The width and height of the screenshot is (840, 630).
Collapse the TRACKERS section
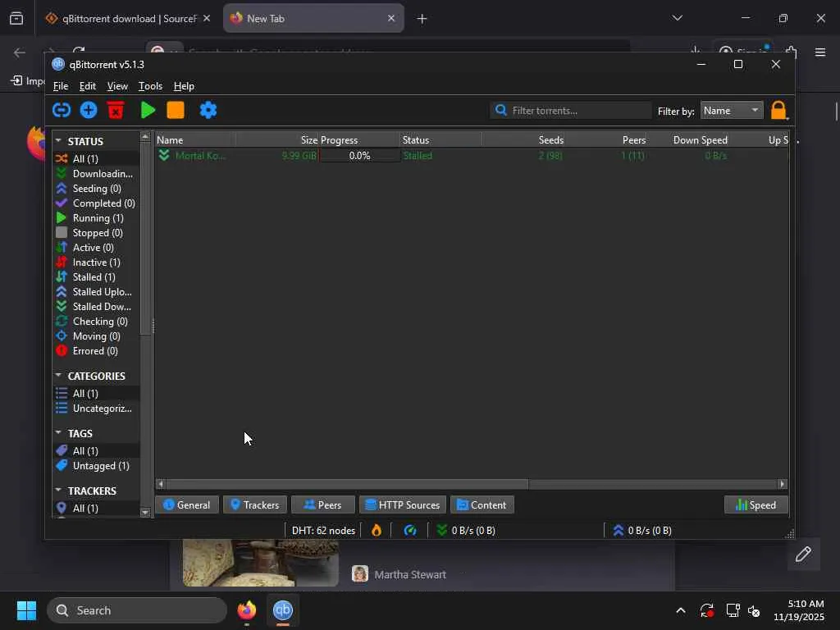(58, 491)
